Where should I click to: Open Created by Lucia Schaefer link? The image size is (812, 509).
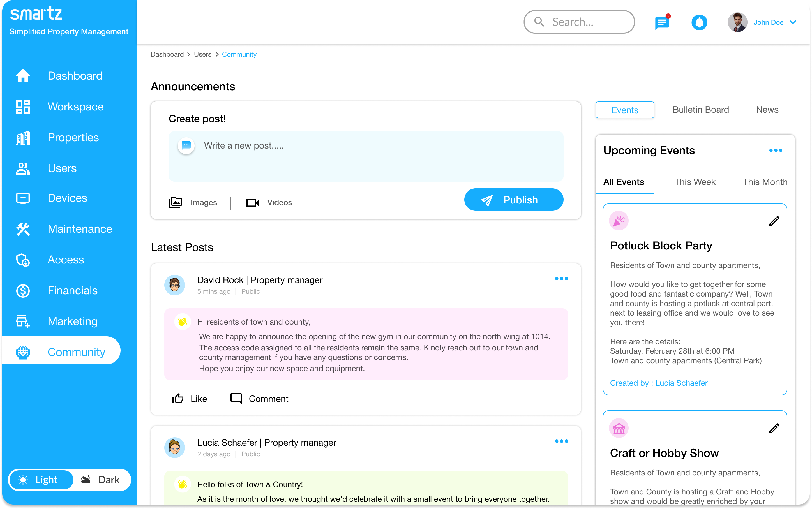(x=658, y=383)
